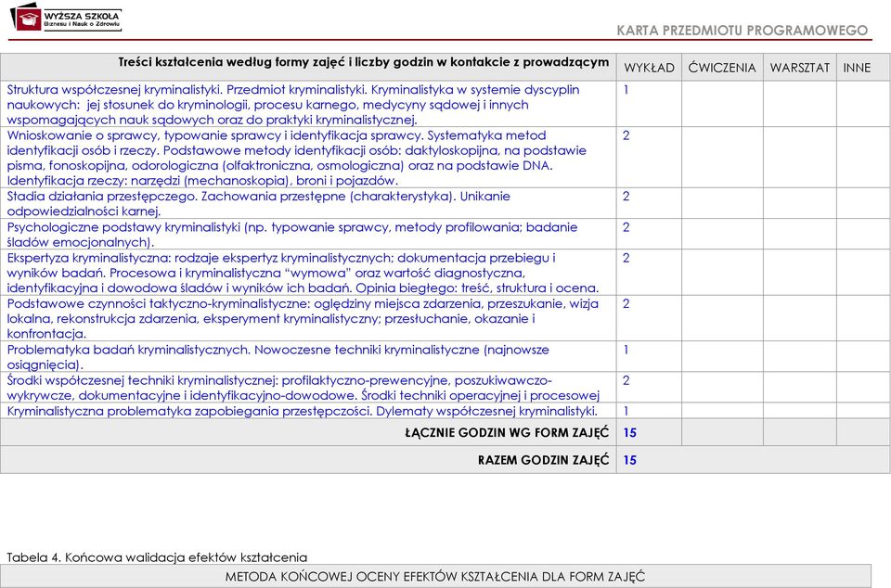The image size is (891, 588).
Task: Click WYKŁAD value 2 in Podstawowe czynności row
Action: point(626,303)
